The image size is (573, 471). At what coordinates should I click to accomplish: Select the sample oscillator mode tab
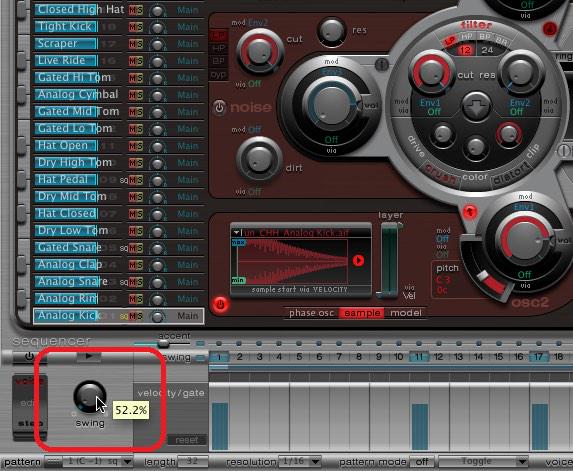click(x=362, y=313)
